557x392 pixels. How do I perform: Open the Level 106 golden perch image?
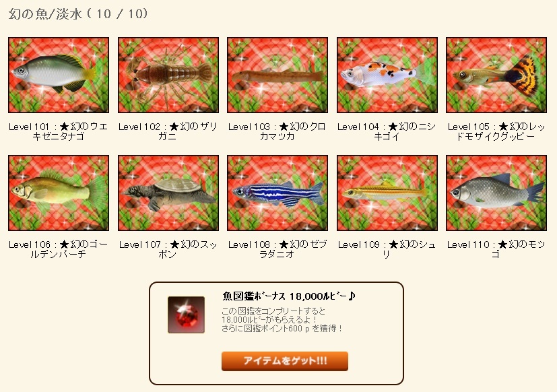(59, 193)
